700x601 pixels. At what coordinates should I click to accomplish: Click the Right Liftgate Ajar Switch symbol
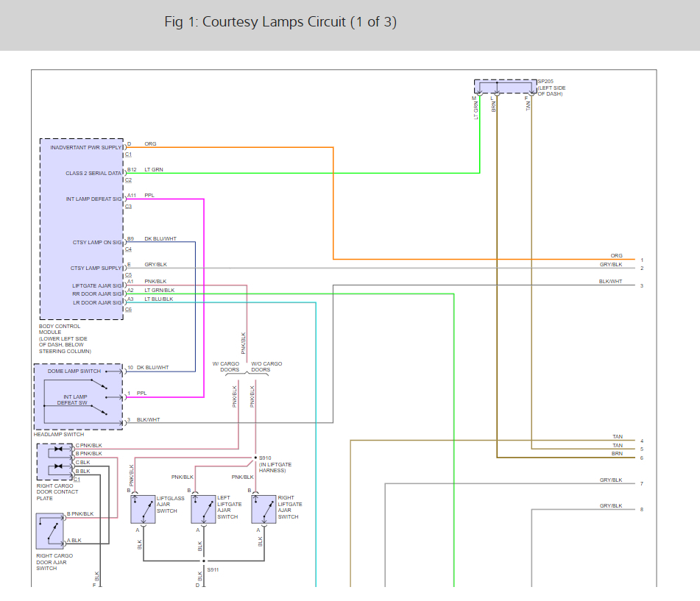pos(264,509)
